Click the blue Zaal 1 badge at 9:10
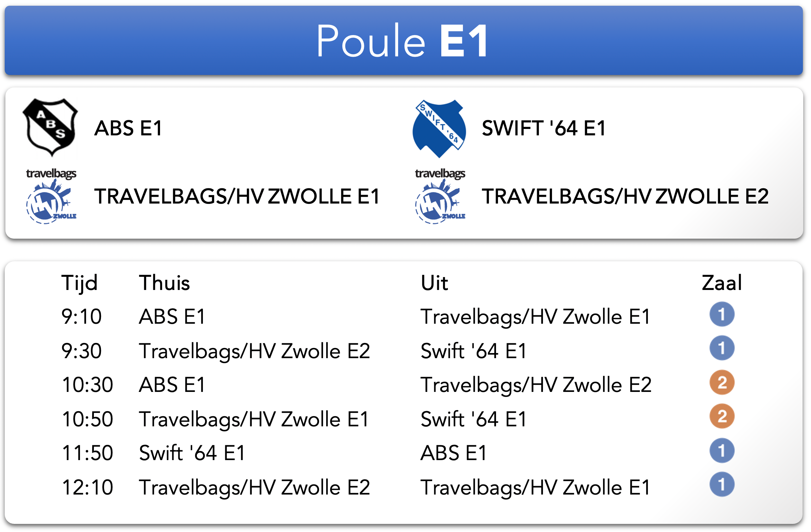Viewport: 811px width, 532px height. pos(722,314)
